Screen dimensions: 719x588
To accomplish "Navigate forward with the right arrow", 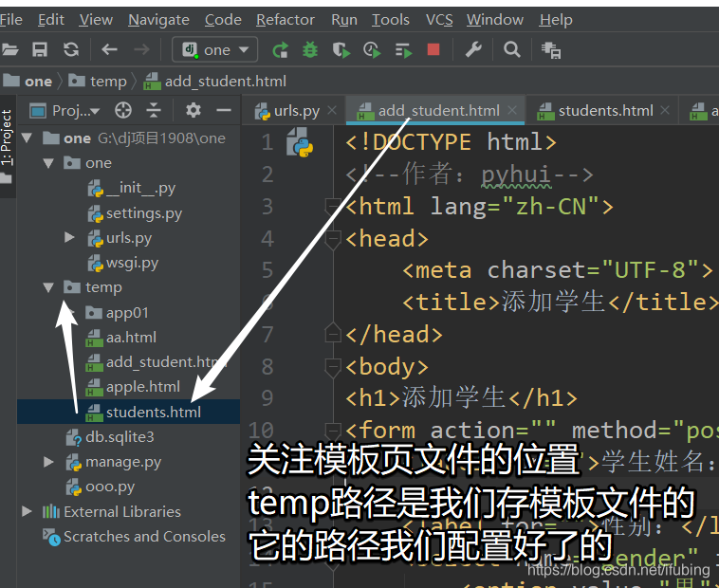I will click(x=141, y=49).
